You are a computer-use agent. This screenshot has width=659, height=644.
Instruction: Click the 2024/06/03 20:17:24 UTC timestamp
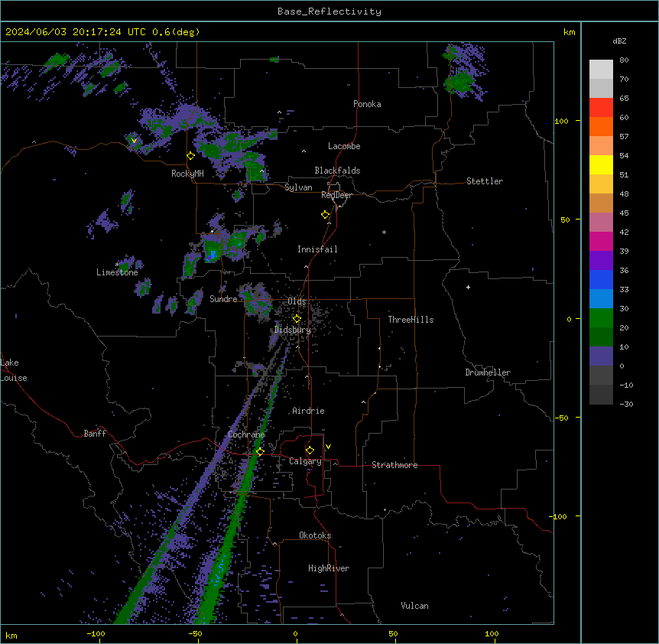click(x=76, y=32)
